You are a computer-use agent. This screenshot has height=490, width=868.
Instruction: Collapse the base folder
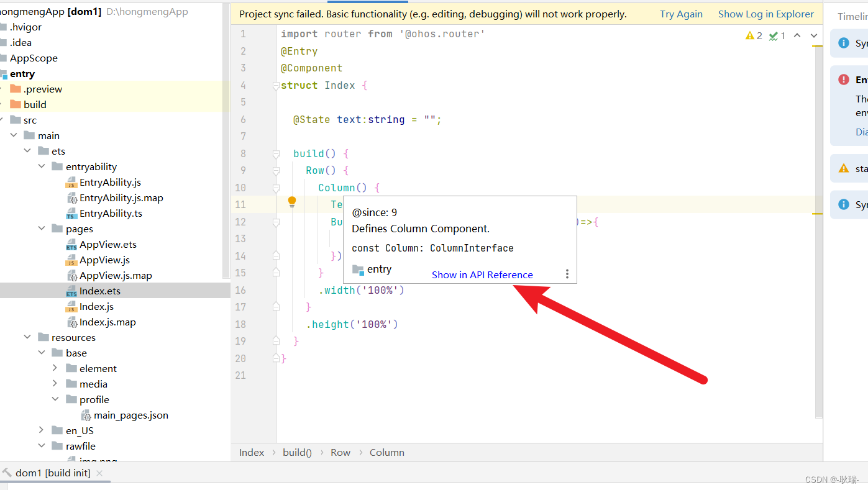pos(41,353)
